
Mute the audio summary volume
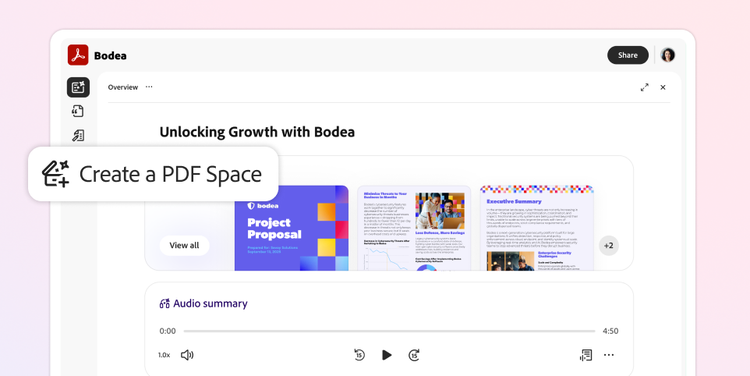click(x=187, y=355)
